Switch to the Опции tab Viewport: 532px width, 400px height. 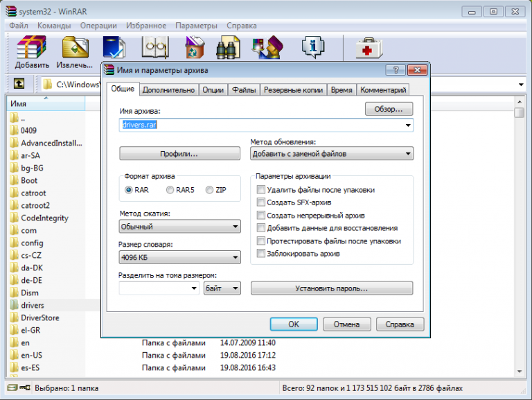coord(213,90)
